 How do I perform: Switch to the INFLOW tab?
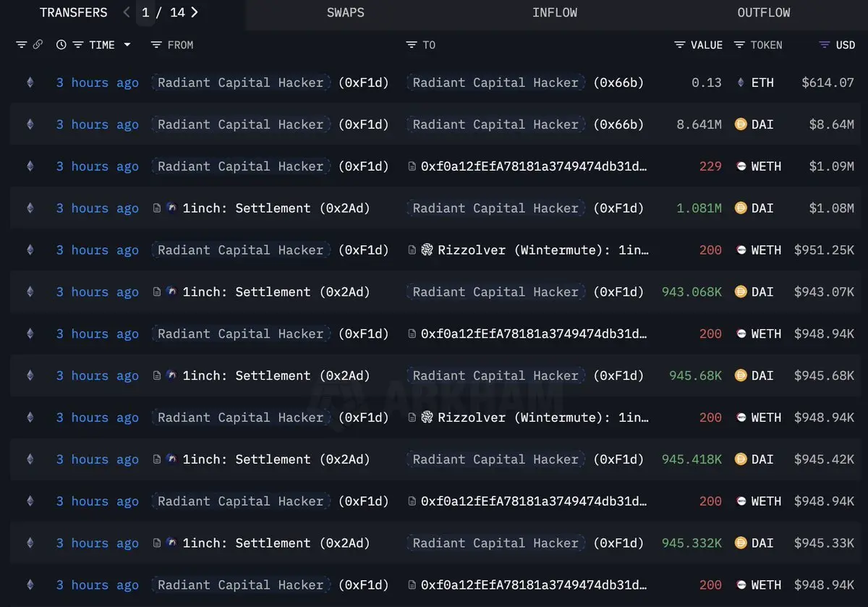click(x=555, y=12)
